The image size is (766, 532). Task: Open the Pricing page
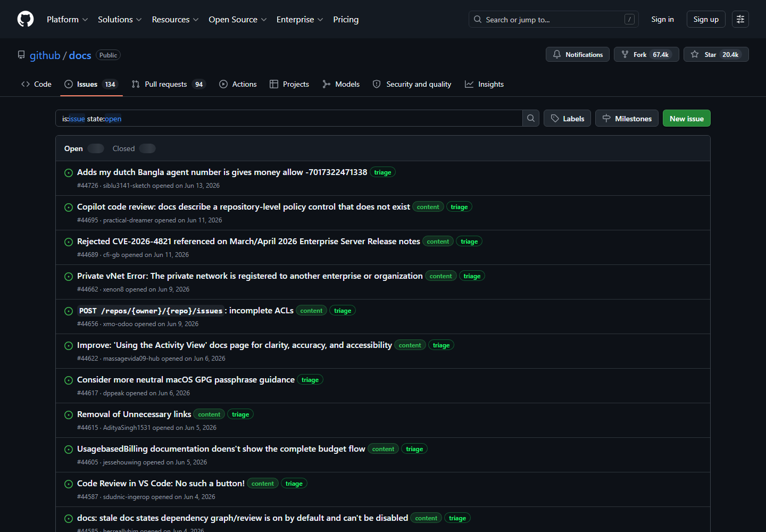click(346, 19)
